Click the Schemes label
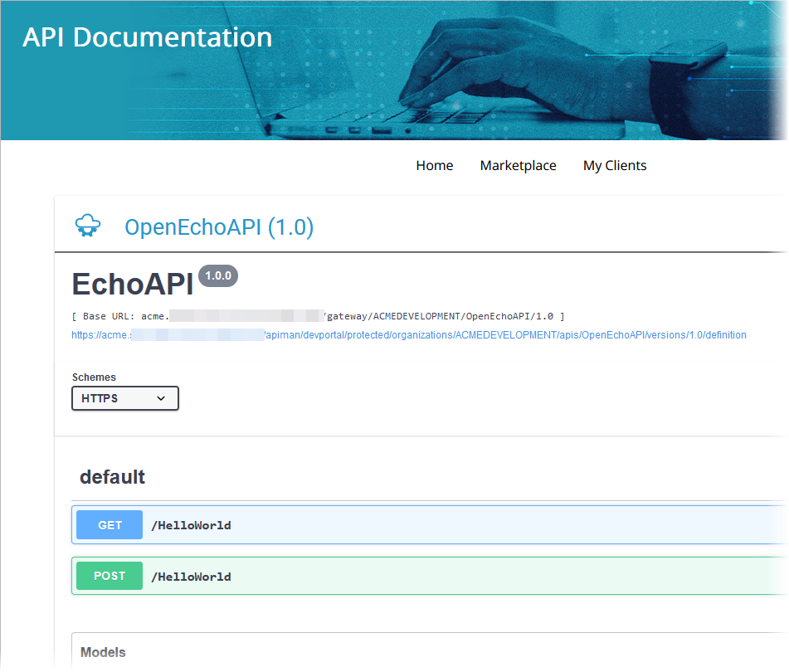The height and width of the screenshot is (672, 789). [94, 377]
